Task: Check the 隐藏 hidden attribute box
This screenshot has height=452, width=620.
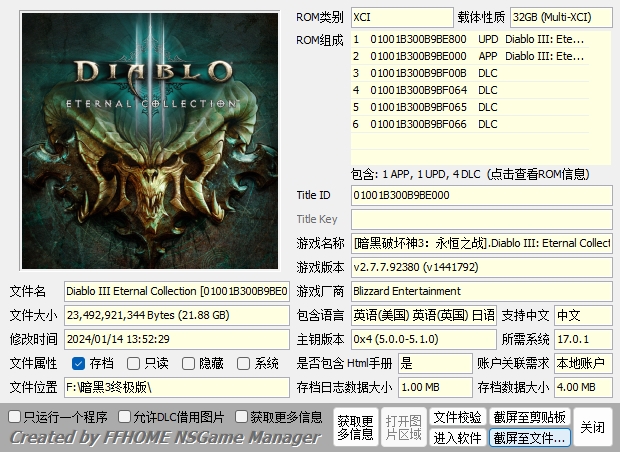Action: [188, 363]
